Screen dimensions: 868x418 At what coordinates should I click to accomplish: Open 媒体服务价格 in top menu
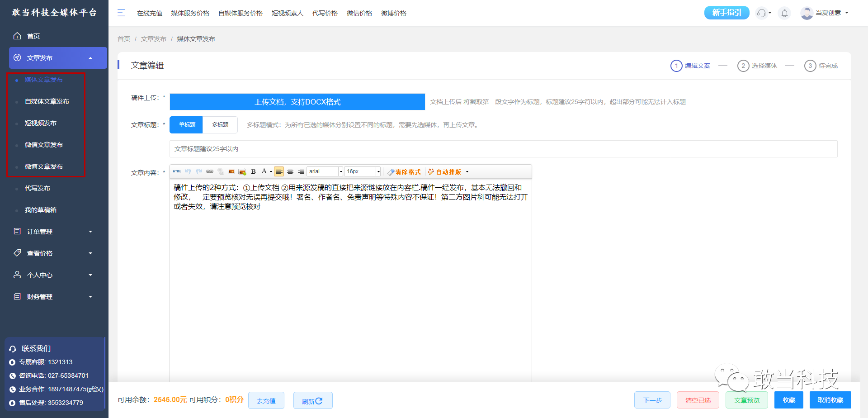pyautogui.click(x=190, y=13)
